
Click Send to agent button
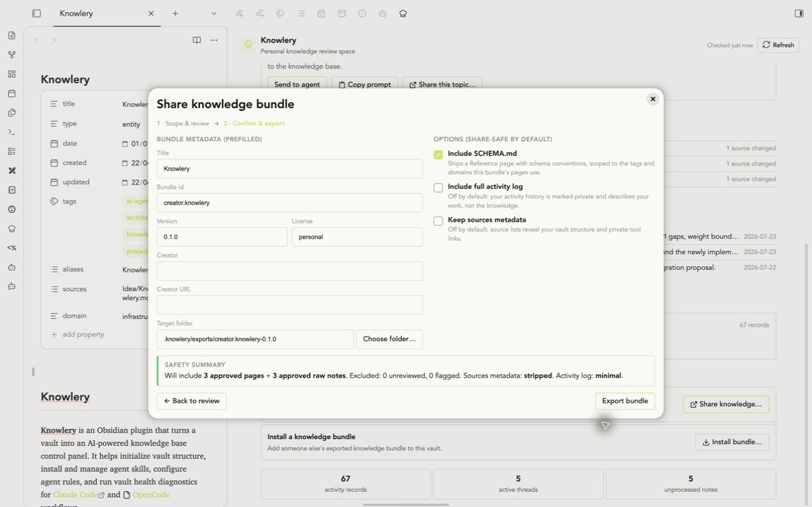point(297,84)
